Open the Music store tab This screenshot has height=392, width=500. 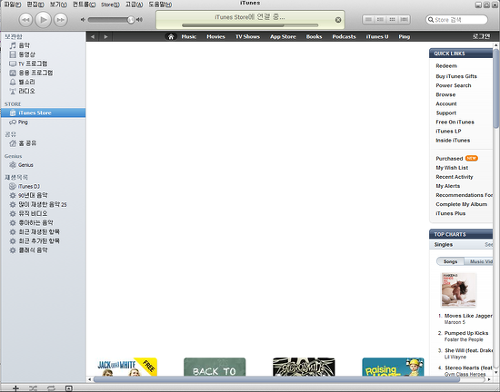[x=189, y=37]
